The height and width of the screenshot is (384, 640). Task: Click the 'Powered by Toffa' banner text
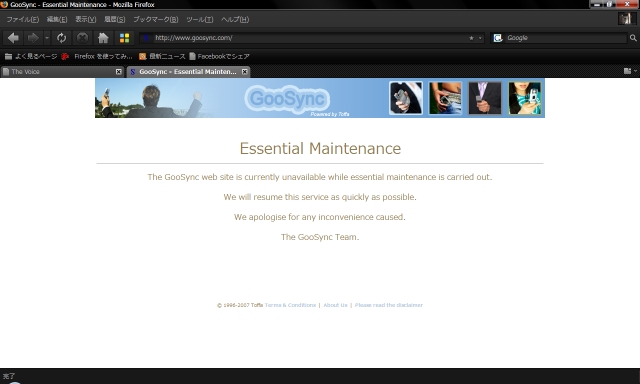[x=330, y=114]
